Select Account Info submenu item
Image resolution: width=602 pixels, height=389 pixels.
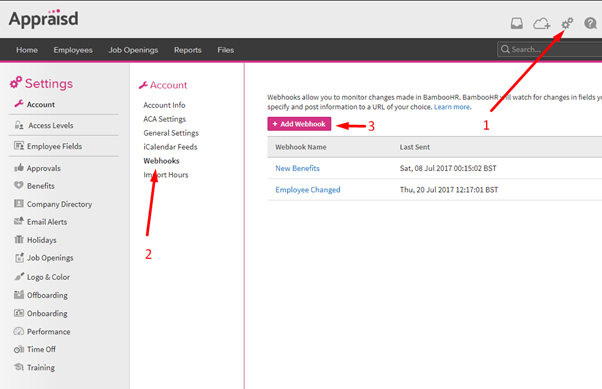164,105
